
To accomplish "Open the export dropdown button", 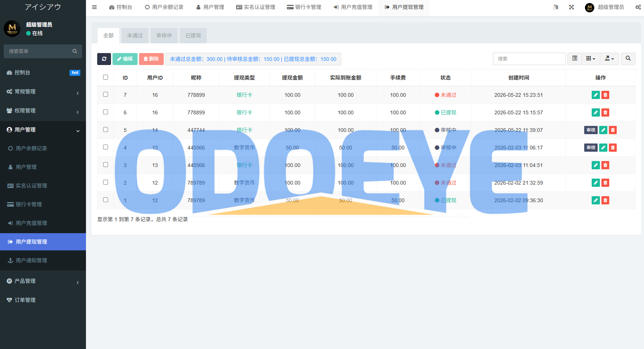I will pos(610,58).
